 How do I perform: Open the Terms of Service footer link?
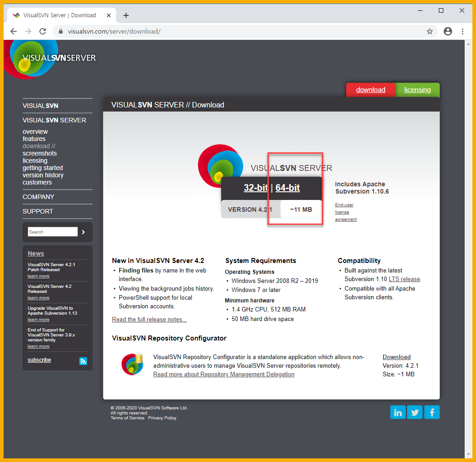pyautogui.click(x=127, y=418)
